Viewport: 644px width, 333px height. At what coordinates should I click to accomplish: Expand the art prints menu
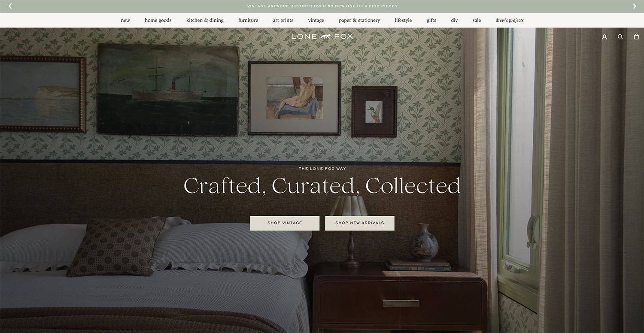pos(283,20)
